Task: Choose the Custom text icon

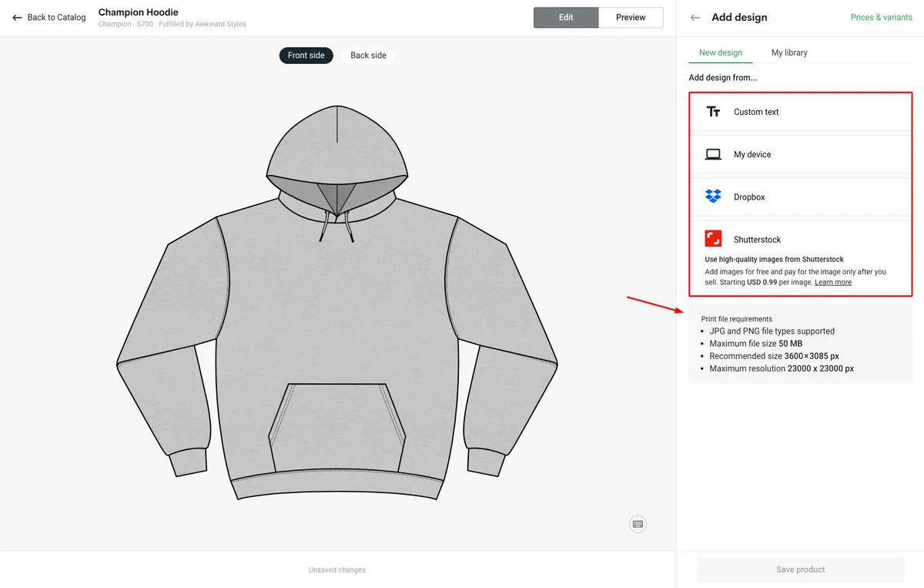Action: [713, 112]
